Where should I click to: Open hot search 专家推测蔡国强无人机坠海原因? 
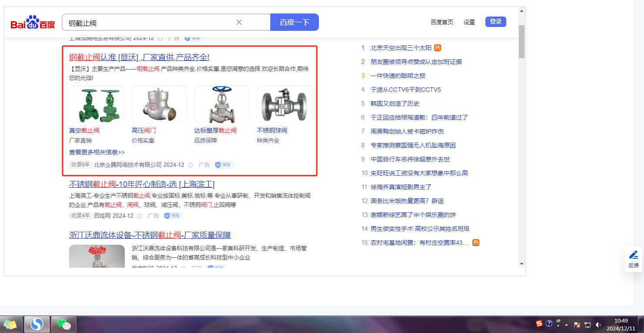(413, 145)
